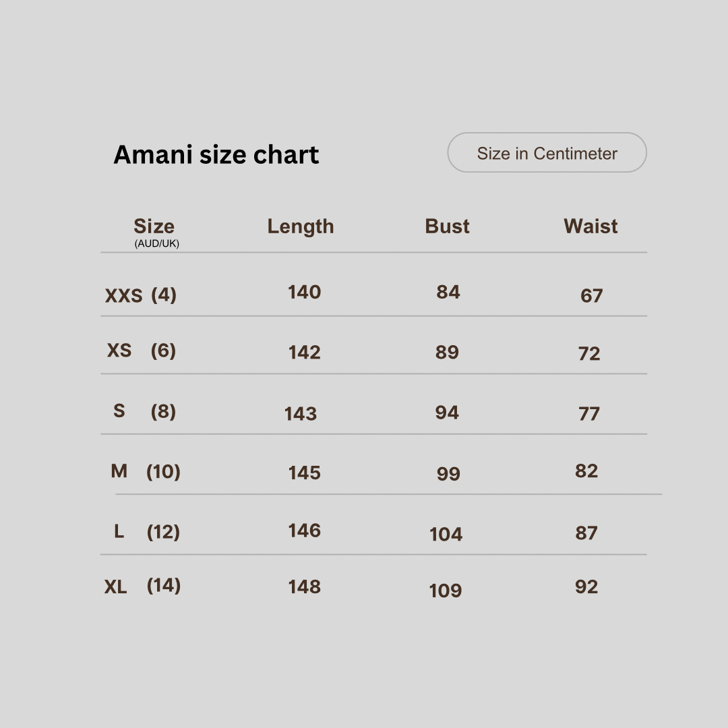Select the 77 waist value for S
This screenshot has width=728, height=728.
589,414
